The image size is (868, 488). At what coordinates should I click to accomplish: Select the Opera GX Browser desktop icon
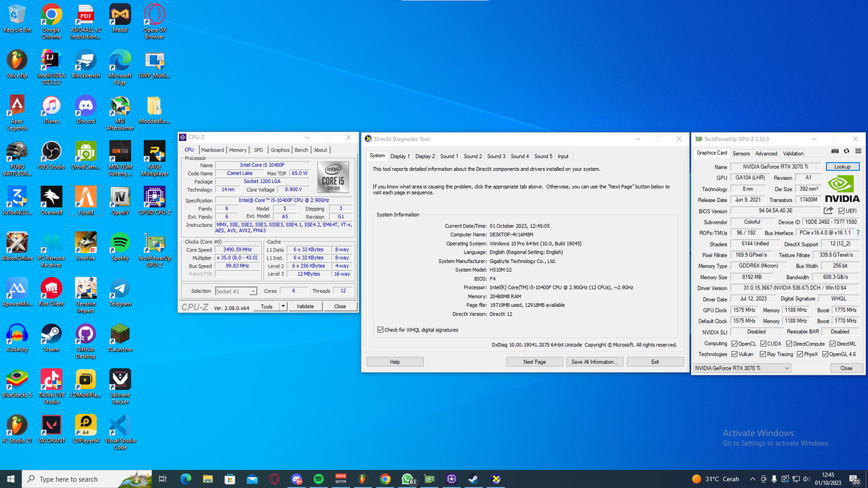(x=155, y=22)
